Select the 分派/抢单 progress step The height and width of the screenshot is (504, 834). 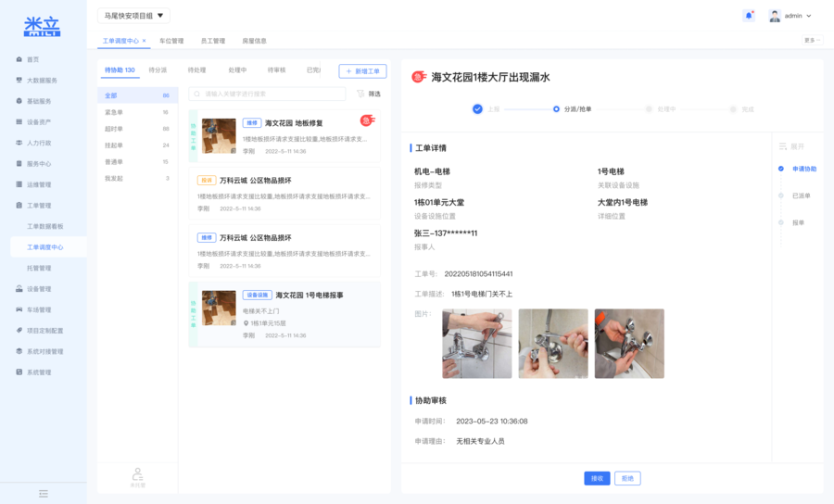[x=572, y=109]
